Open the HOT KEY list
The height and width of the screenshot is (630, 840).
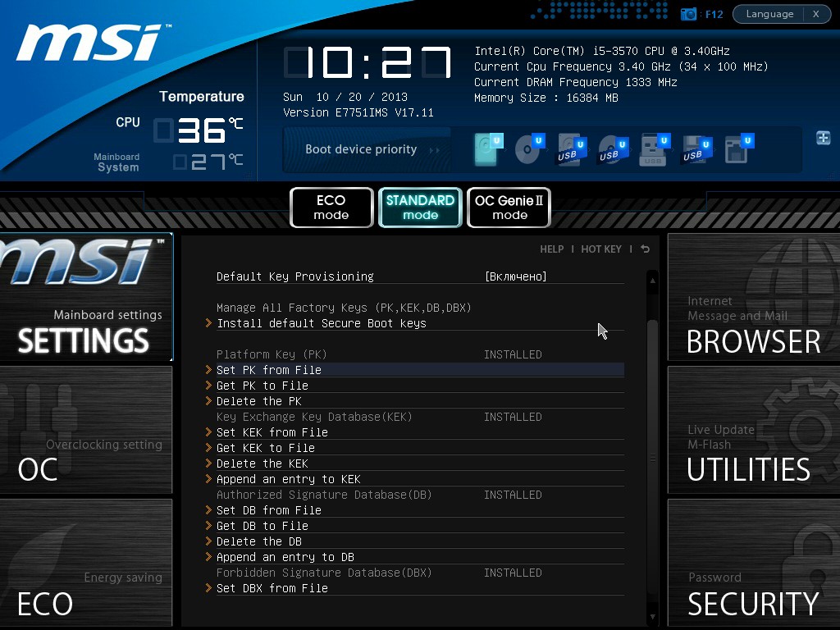601,249
